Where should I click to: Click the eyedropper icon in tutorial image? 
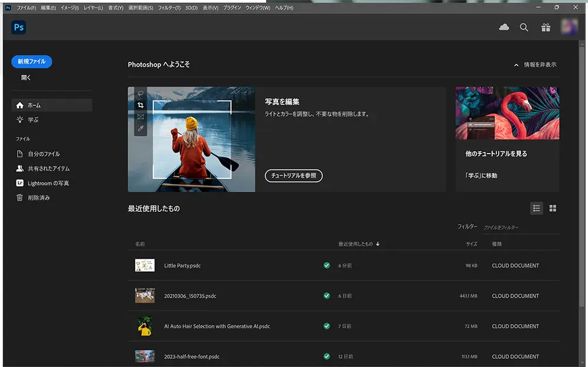click(141, 128)
